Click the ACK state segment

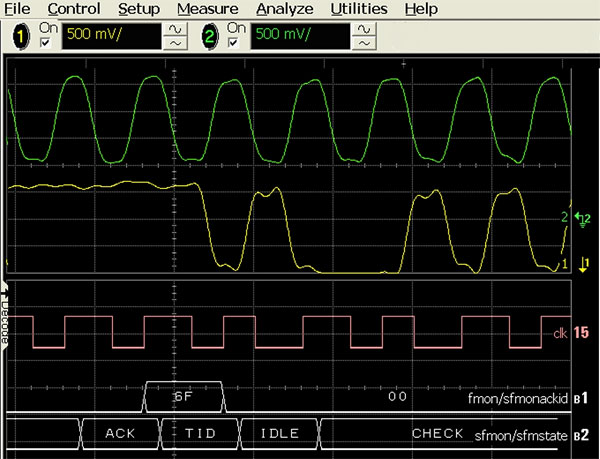tap(120, 433)
